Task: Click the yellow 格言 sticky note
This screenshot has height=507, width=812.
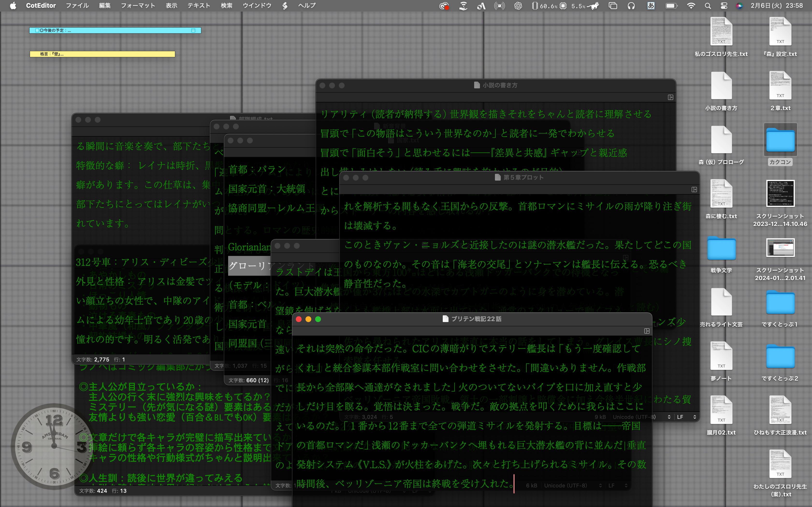Action: click(x=102, y=54)
